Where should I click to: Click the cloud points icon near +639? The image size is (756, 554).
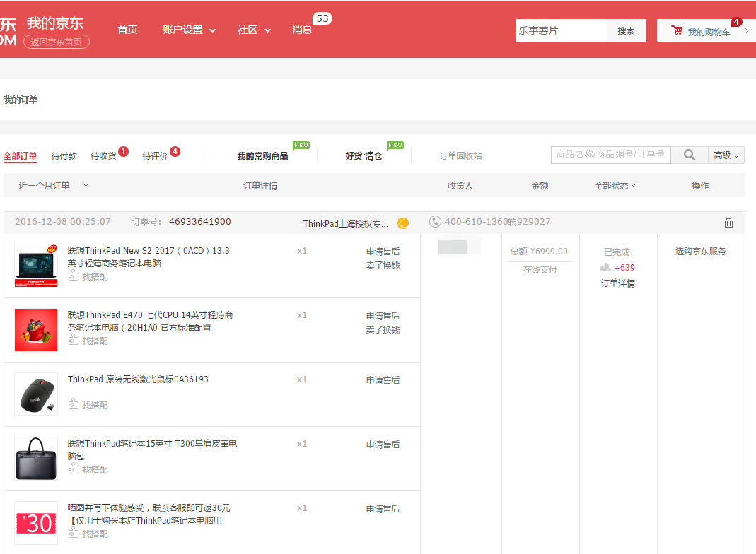(x=605, y=267)
